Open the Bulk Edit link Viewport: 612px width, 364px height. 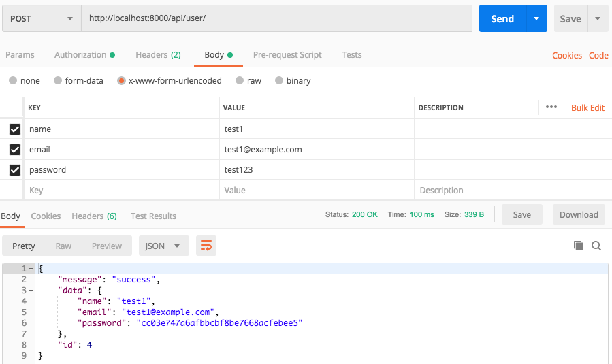coord(587,107)
